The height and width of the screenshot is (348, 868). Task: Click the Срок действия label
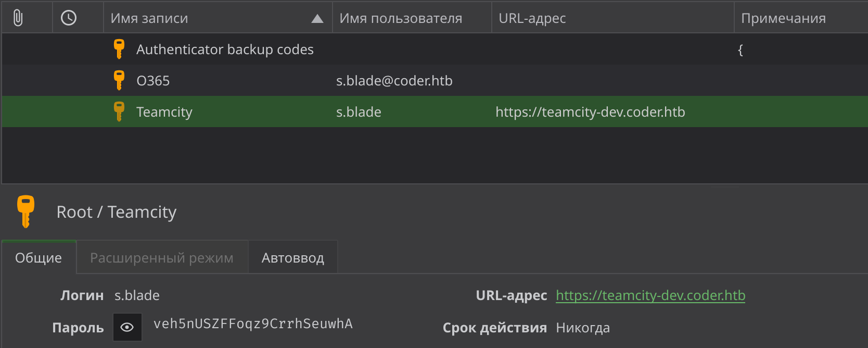click(495, 328)
